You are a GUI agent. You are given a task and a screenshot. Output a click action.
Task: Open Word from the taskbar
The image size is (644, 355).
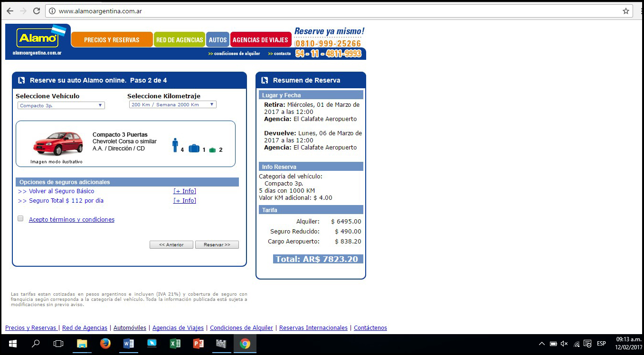click(x=129, y=344)
